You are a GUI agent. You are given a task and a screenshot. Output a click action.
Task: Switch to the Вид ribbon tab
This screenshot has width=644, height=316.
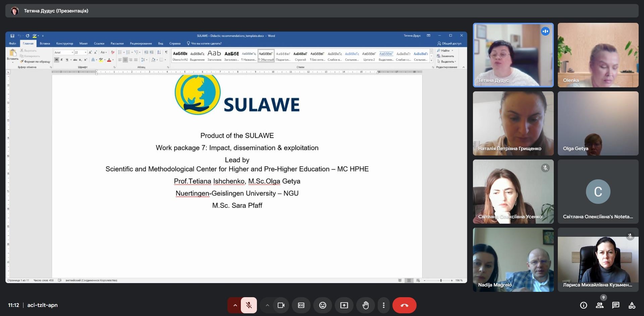[x=161, y=43]
